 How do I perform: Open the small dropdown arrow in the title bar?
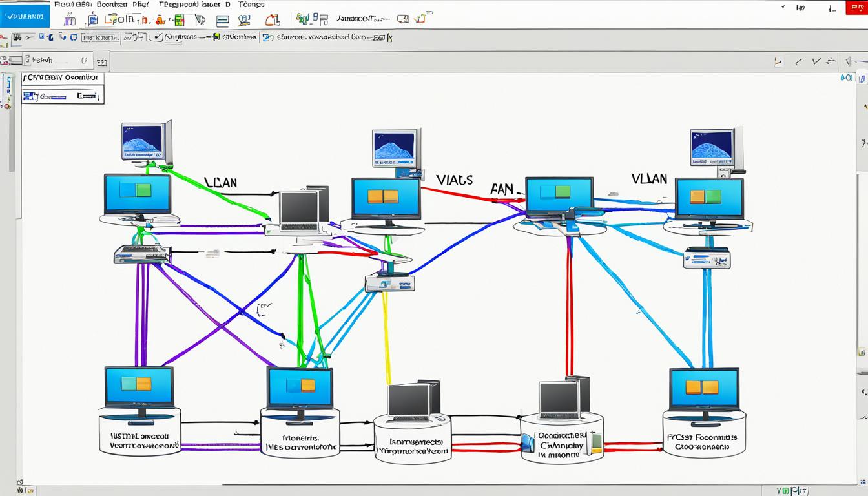(x=783, y=8)
